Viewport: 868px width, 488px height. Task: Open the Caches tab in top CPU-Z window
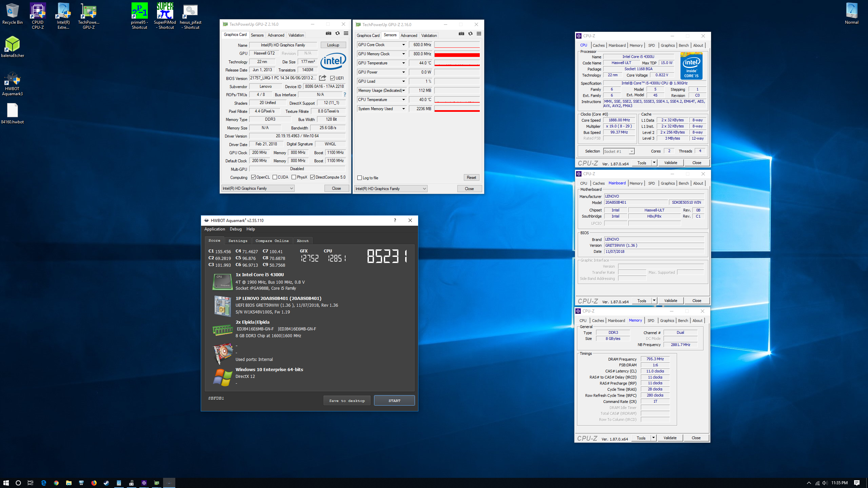[598, 45]
